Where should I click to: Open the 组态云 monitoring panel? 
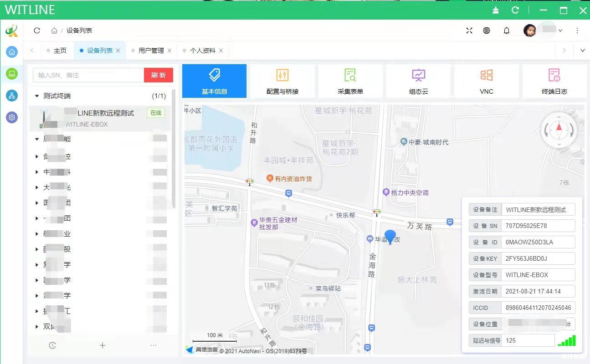coord(418,81)
